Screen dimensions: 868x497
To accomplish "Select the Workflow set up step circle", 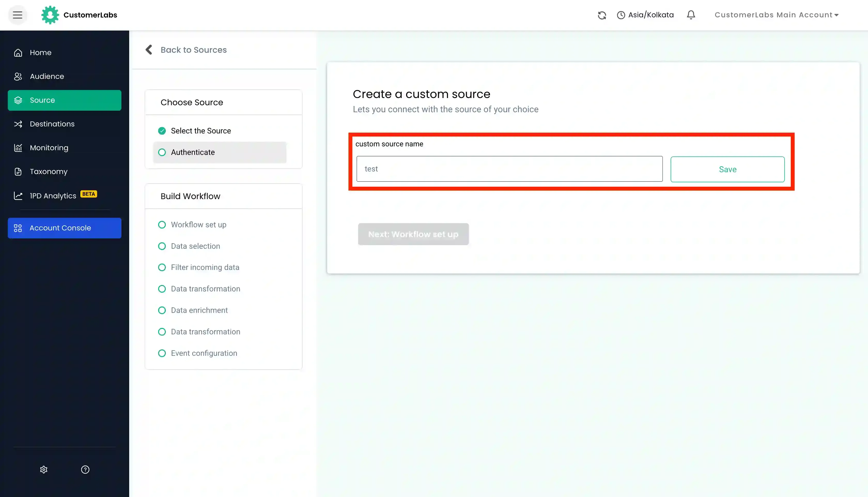I will pyautogui.click(x=162, y=225).
